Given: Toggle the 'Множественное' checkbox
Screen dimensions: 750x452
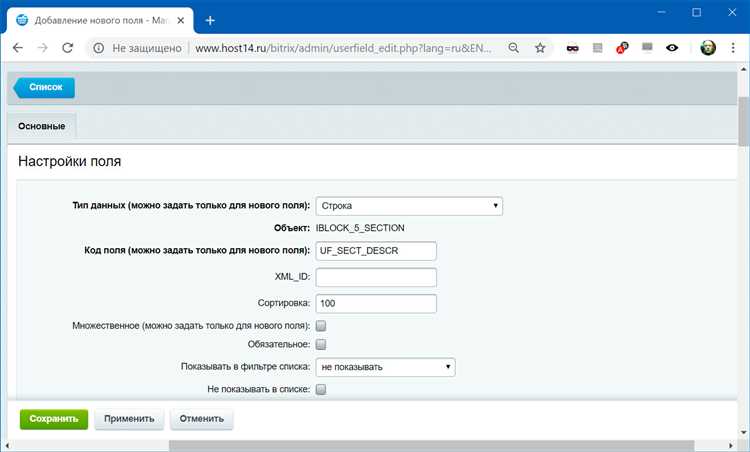Looking at the screenshot, I should tap(321, 326).
